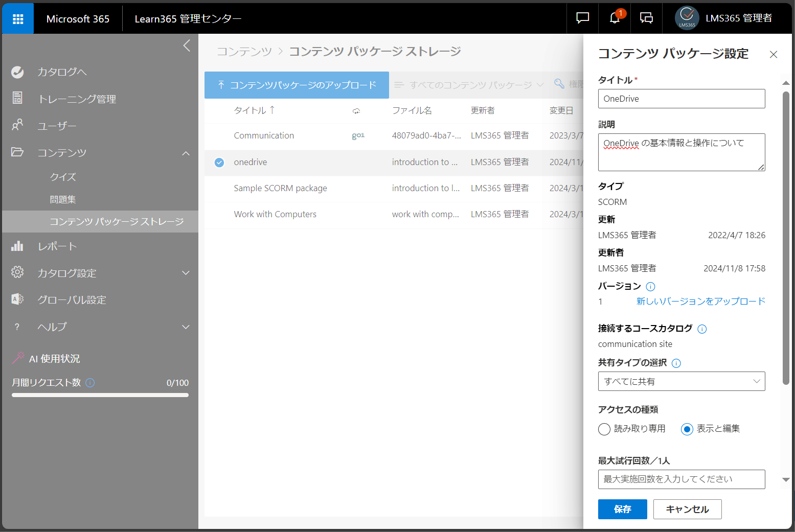
Task: Click the 更新者 column header
Action: 483,110
